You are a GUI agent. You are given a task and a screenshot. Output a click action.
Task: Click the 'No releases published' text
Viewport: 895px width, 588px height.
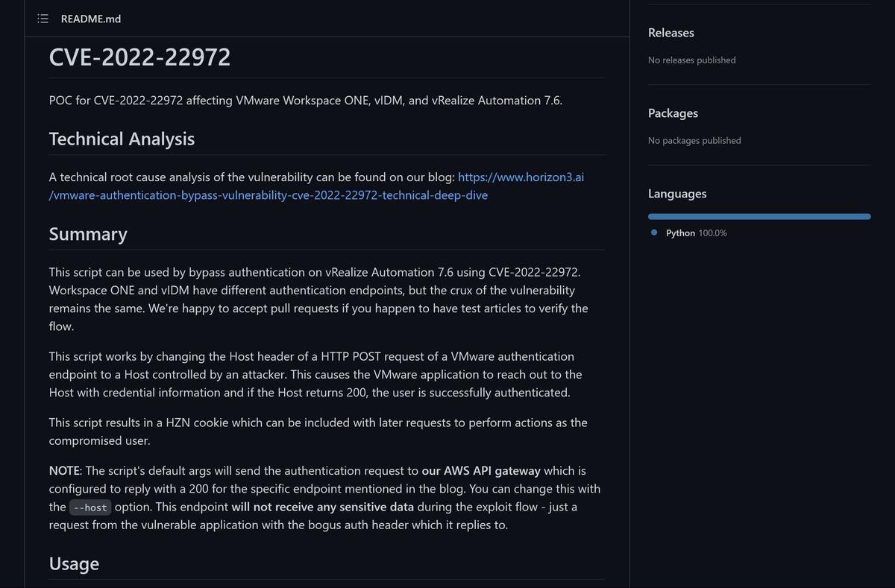pos(691,60)
